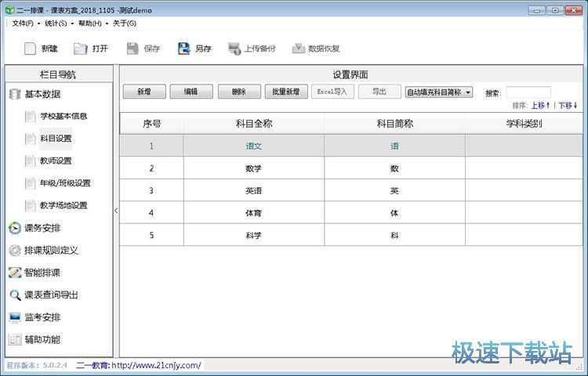588x376 pixels.
Task: Select the 英语 subject cell
Action: point(254,190)
